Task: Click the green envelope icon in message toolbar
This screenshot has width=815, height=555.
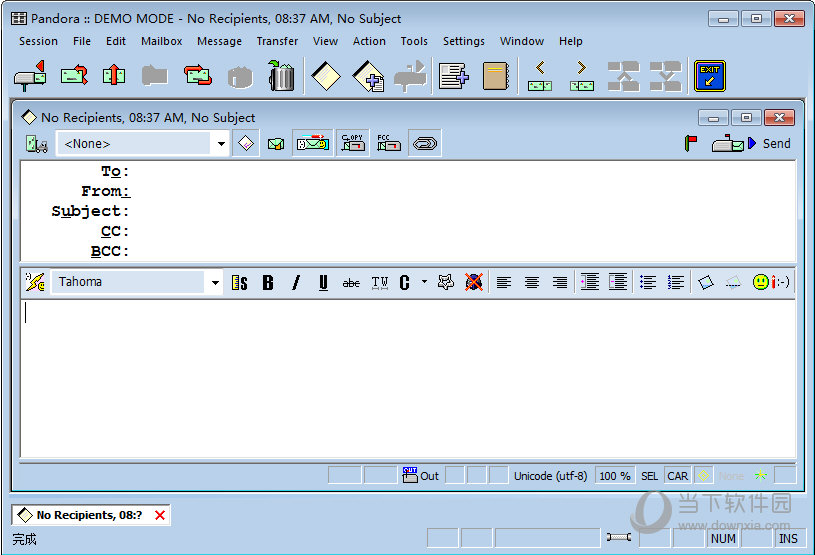Action: coord(275,143)
